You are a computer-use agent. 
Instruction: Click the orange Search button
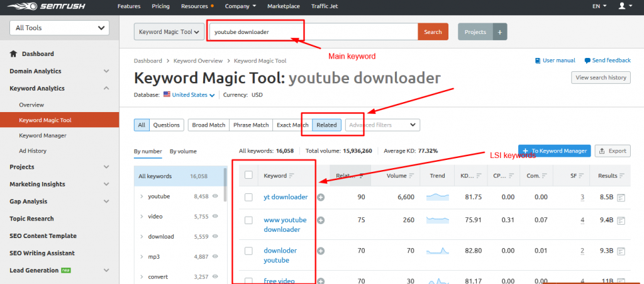click(x=433, y=31)
